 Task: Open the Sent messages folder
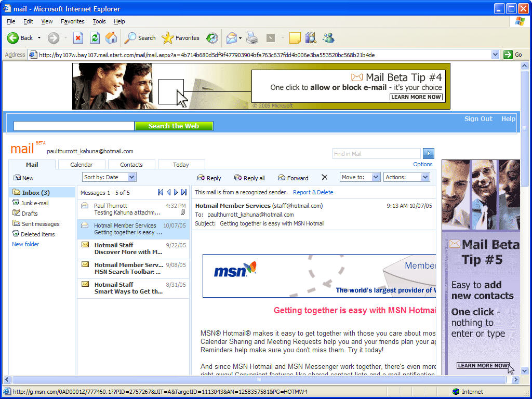point(36,223)
